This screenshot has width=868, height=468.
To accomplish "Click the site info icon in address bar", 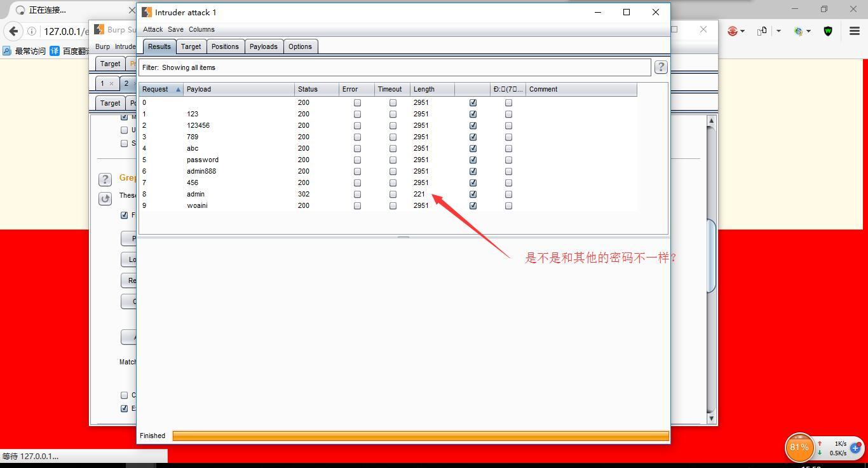I will coord(32,31).
